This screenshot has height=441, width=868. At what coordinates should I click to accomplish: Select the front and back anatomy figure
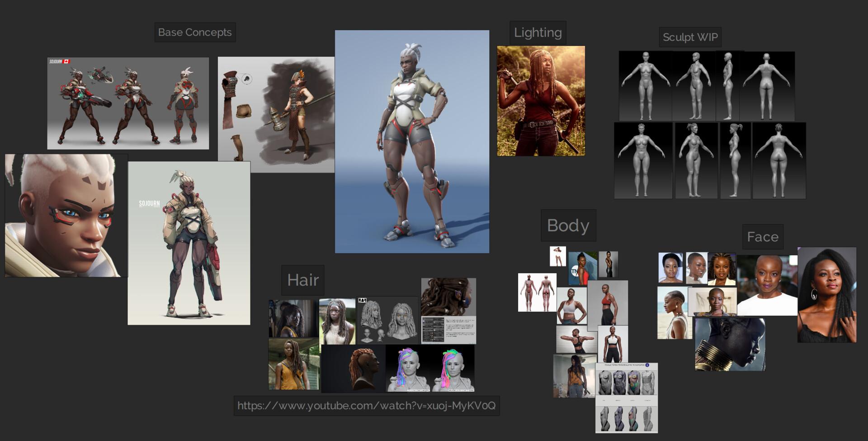pyautogui.click(x=537, y=292)
